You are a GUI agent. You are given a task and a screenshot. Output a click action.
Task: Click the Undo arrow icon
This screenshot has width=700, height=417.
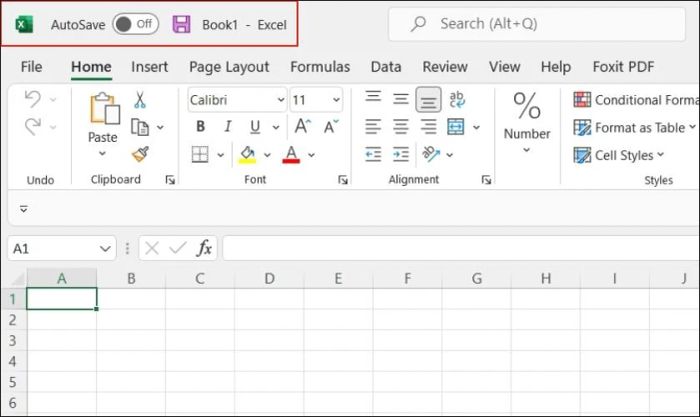32,99
